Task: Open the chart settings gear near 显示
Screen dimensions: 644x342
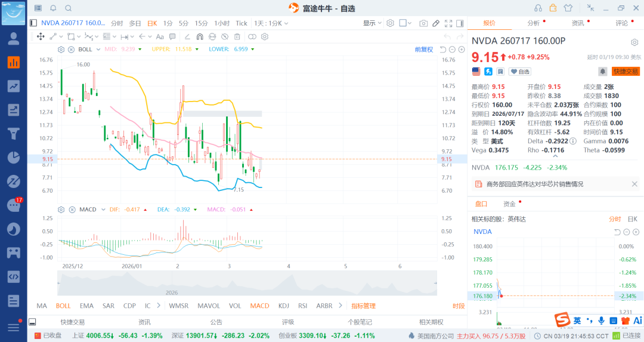Action: (x=390, y=23)
